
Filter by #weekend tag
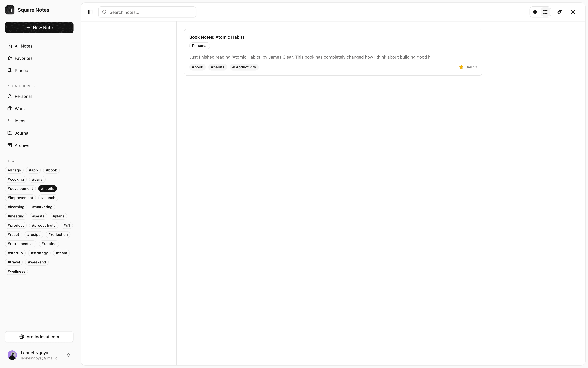(37, 262)
